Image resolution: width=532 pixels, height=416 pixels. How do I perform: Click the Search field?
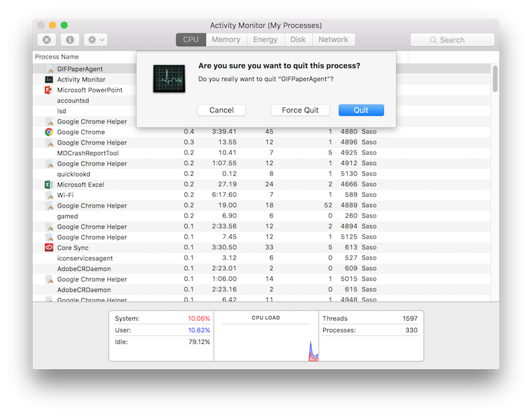click(x=452, y=40)
